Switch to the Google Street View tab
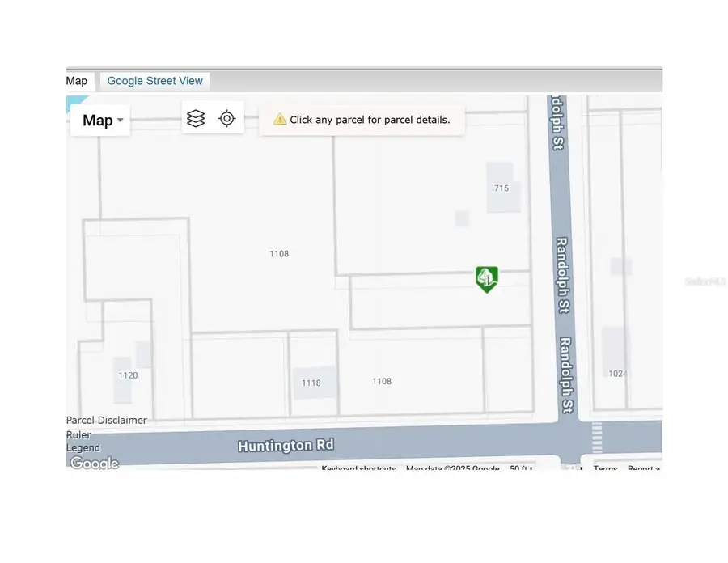Viewport: 728px width, 563px height. (154, 81)
